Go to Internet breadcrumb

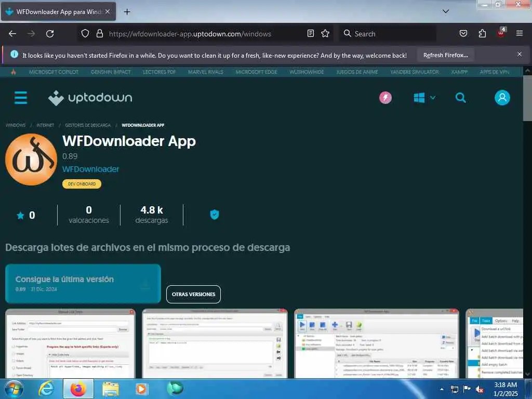[x=45, y=125]
